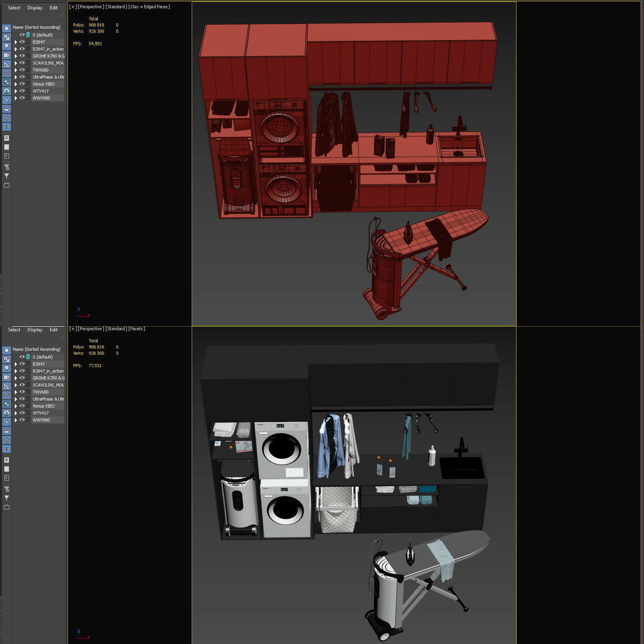Hide B2847 layer in upper scene explorer
Viewport: 644px width, 644px height.
(22, 42)
